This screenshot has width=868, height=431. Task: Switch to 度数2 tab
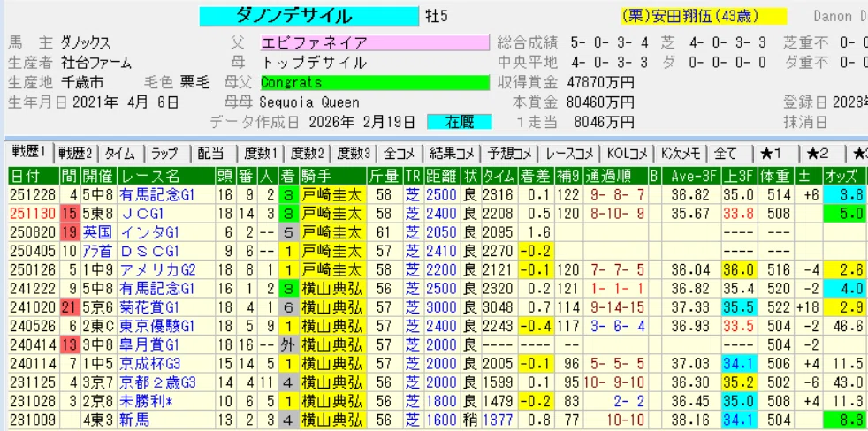(307, 154)
